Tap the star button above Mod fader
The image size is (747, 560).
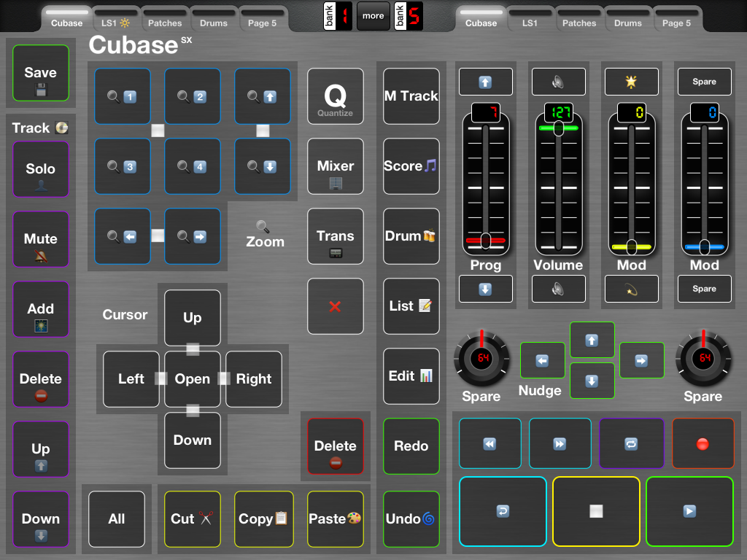pos(631,82)
